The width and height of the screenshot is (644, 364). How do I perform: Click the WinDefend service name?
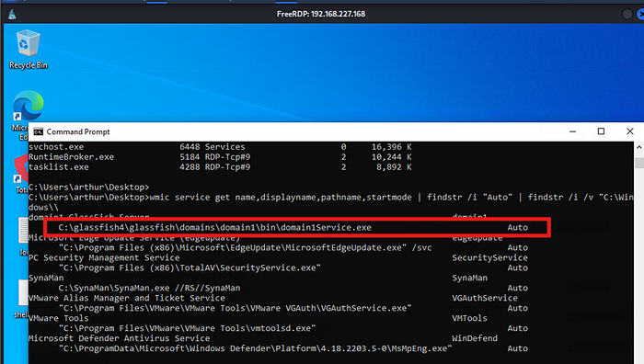pos(475,338)
